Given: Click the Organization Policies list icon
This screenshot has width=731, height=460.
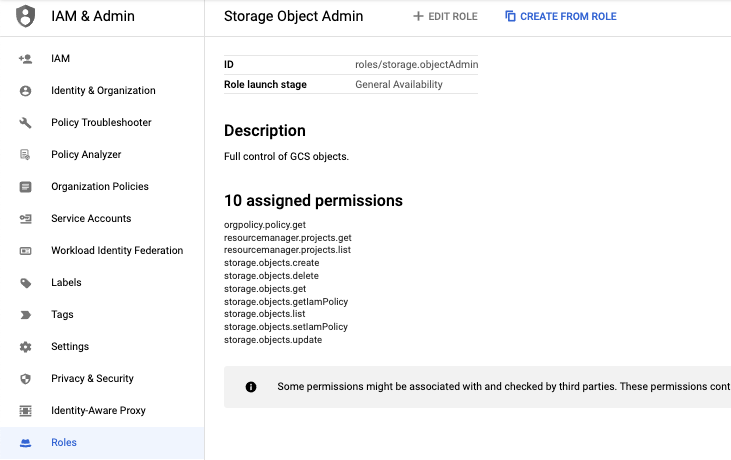Looking at the screenshot, I should click(x=26, y=187).
